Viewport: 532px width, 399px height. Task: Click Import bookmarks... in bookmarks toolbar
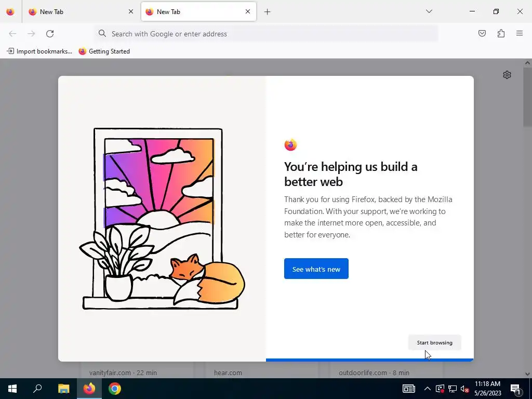[x=39, y=51]
